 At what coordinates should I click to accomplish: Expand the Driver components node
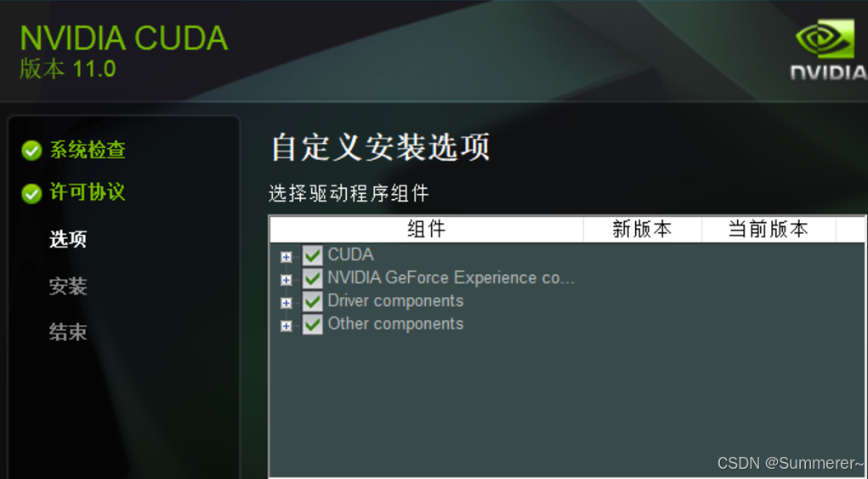click(x=286, y=303)
